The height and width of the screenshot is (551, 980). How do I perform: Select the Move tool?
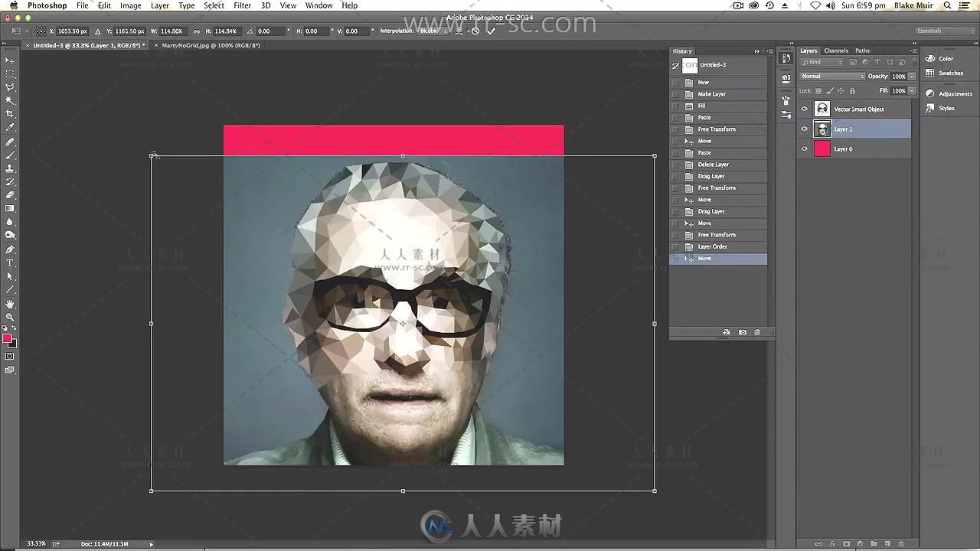[10, 60]
